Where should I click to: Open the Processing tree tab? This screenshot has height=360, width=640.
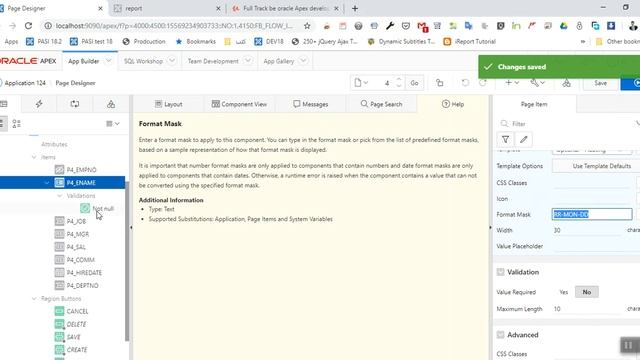(75, 104)
